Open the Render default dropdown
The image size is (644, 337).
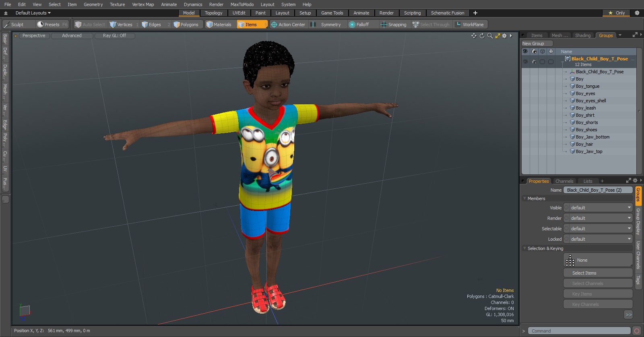coord(598,218)
